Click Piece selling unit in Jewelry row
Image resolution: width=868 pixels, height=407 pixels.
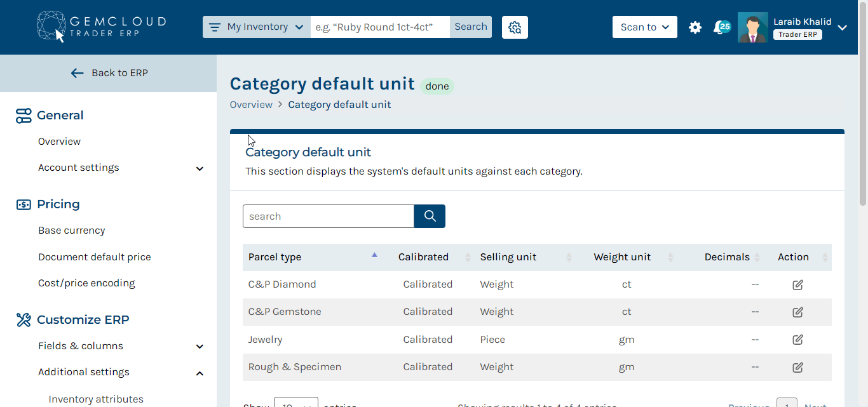point(492,340)
